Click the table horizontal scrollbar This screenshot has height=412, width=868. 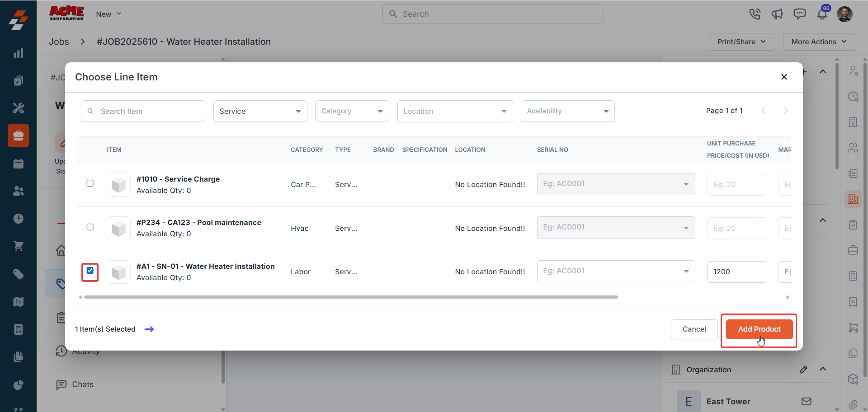[x=351, y=297]
